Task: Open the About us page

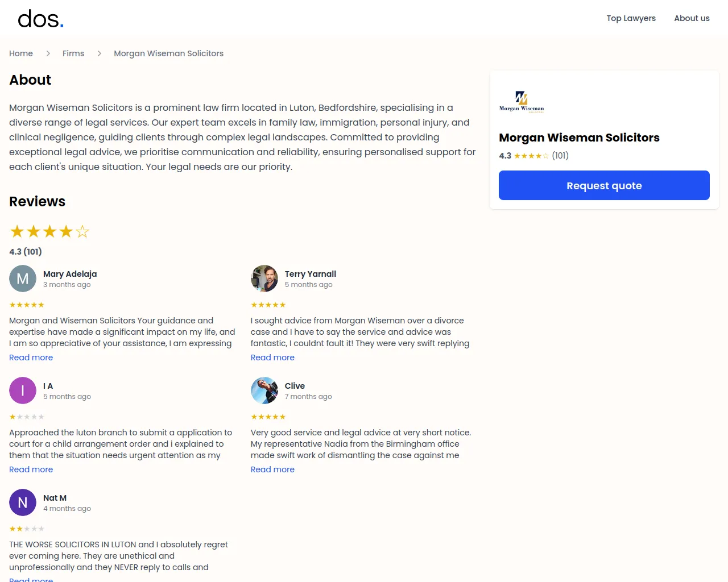Action: click(692, 18)
